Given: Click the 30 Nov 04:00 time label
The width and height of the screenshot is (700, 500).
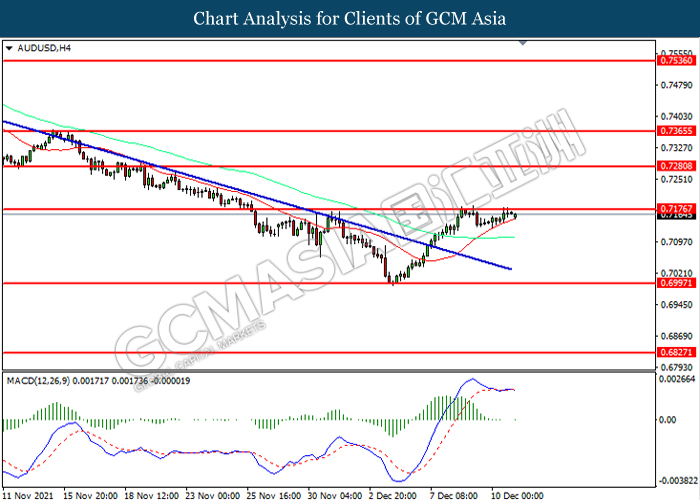Looking at the screenshot, I should tap(335, 495).
